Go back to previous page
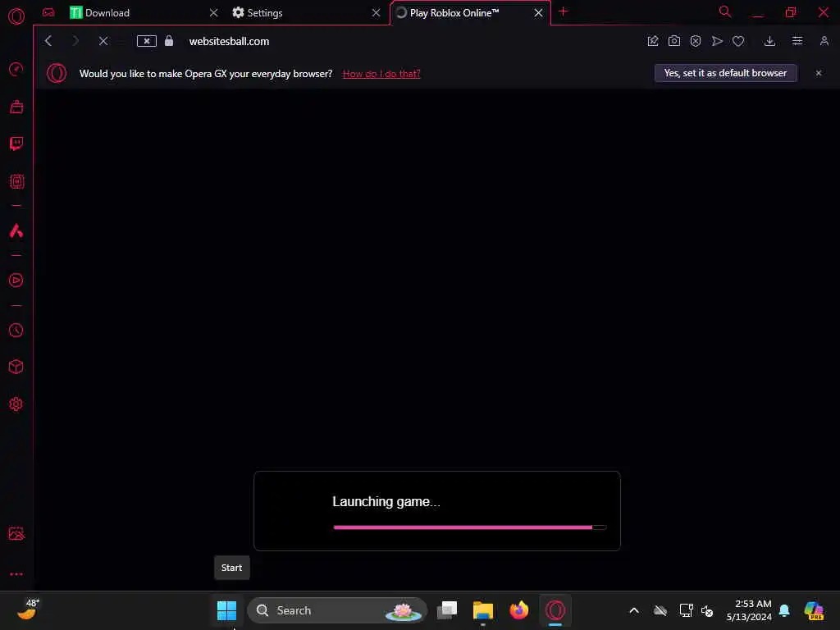 (x=48, y=41)
